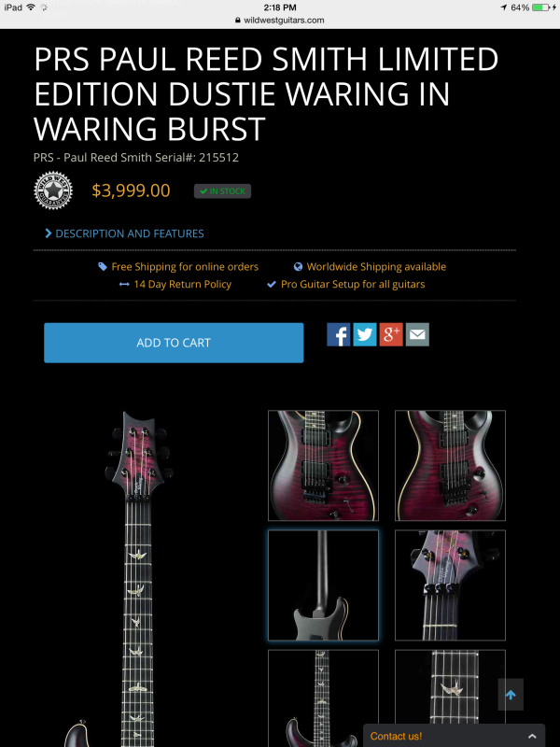View thumbnail of guitar body with pickups left

pyautogui.click(x=323, y=465)
